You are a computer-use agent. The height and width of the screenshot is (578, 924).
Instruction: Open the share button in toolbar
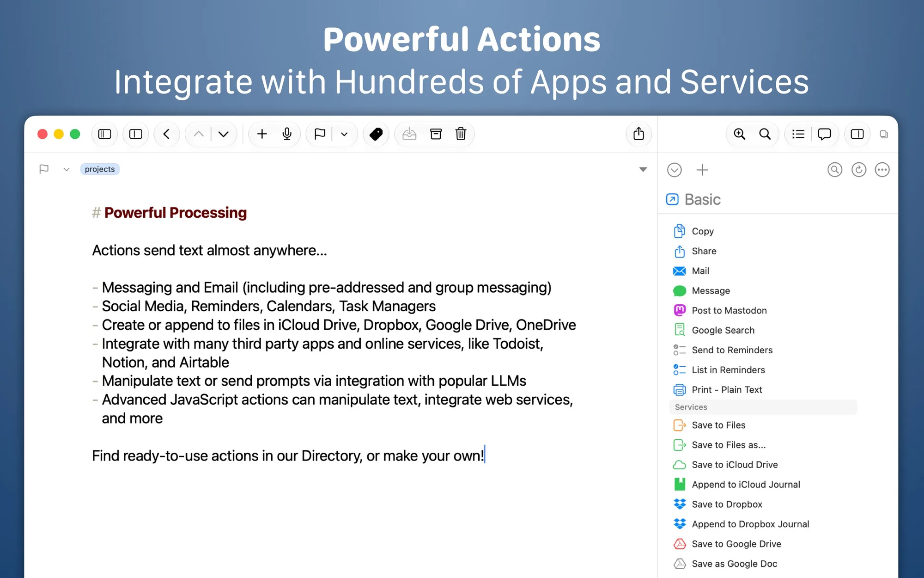[638, 134]
